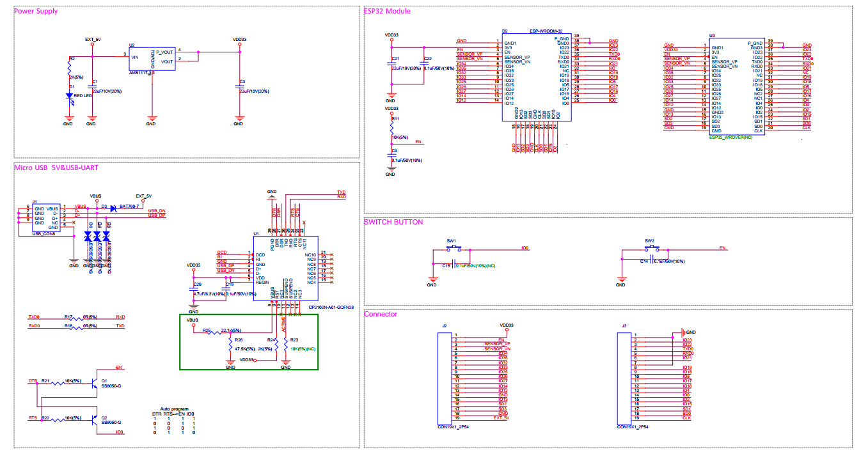Click the C1 capacitor designator
This screenshot has width=868, height=452.
[x=95, y=82]
